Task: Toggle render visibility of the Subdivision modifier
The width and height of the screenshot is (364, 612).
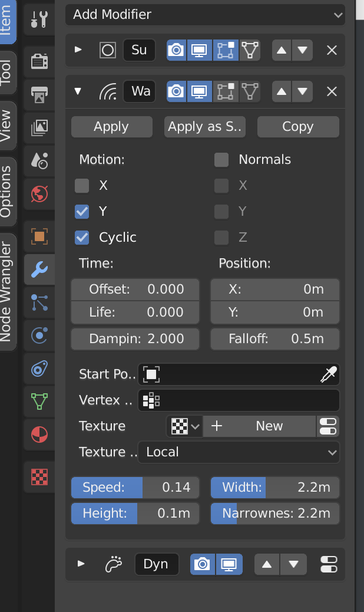Action: 176,50
